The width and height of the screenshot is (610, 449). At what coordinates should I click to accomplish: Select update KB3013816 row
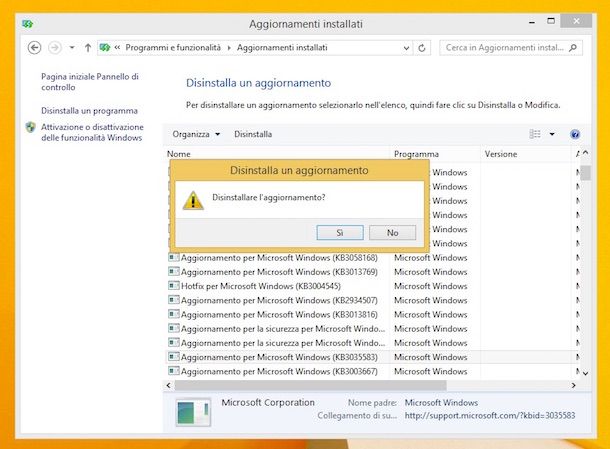[373, 314]
